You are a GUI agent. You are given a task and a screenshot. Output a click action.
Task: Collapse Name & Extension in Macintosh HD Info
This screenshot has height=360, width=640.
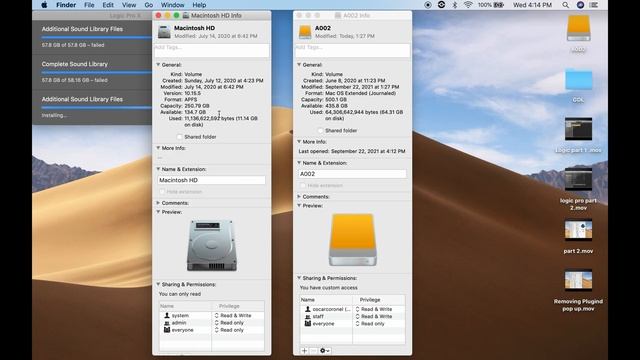(158, 169)
